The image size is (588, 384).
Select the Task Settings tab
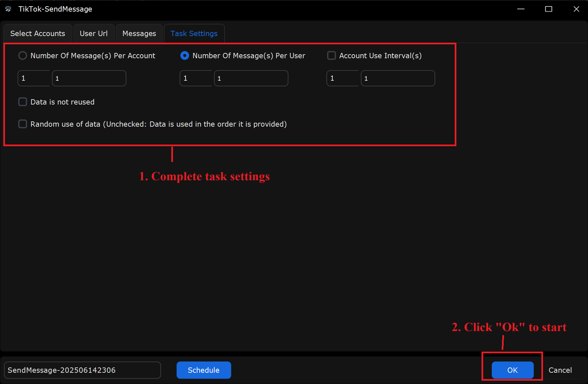[x=194, y=33]
